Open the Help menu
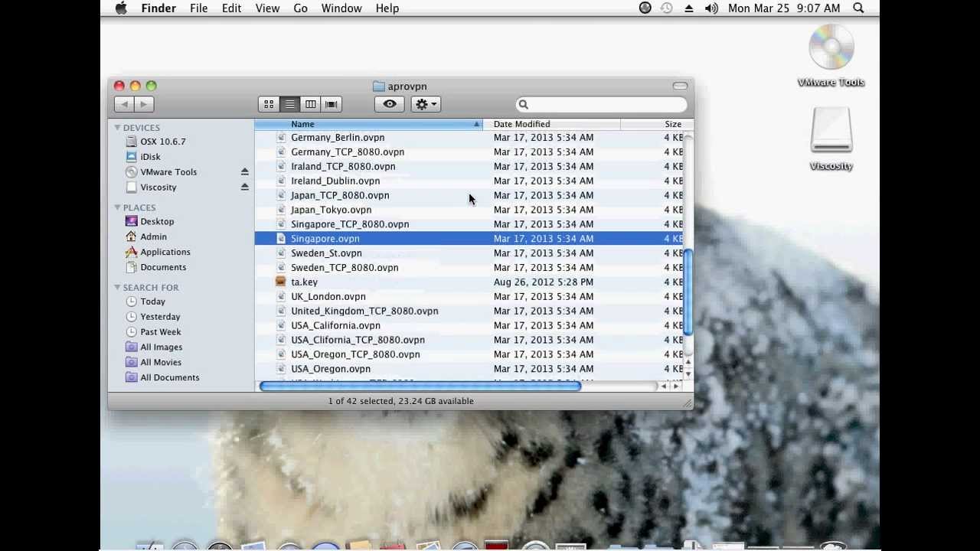The width and height of the screenshot is (980, 551). [x=387, y=8]
